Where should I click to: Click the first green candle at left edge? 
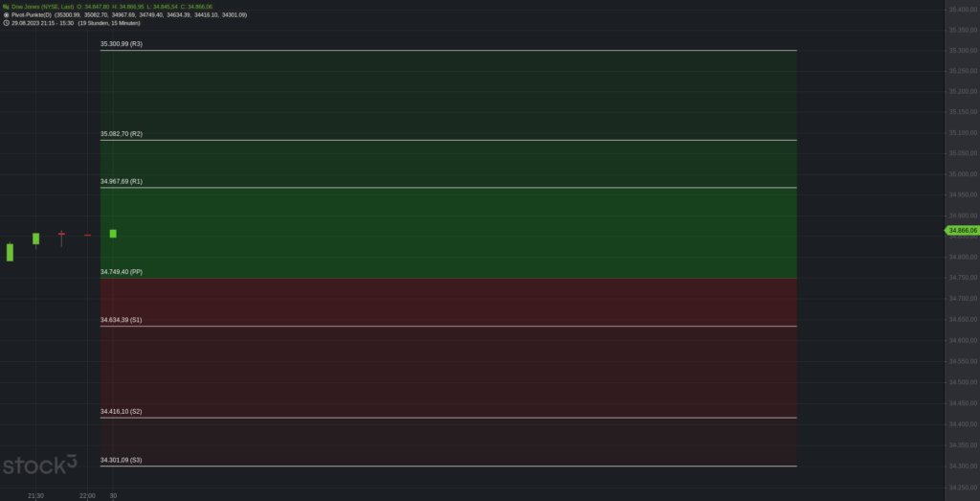click(10, 252)
